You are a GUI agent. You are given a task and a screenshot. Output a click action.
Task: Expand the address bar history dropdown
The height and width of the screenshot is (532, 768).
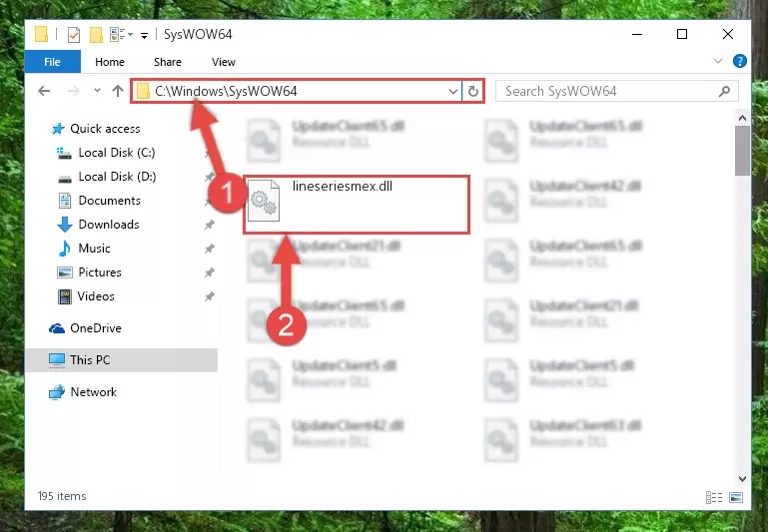tap(453, 92)
